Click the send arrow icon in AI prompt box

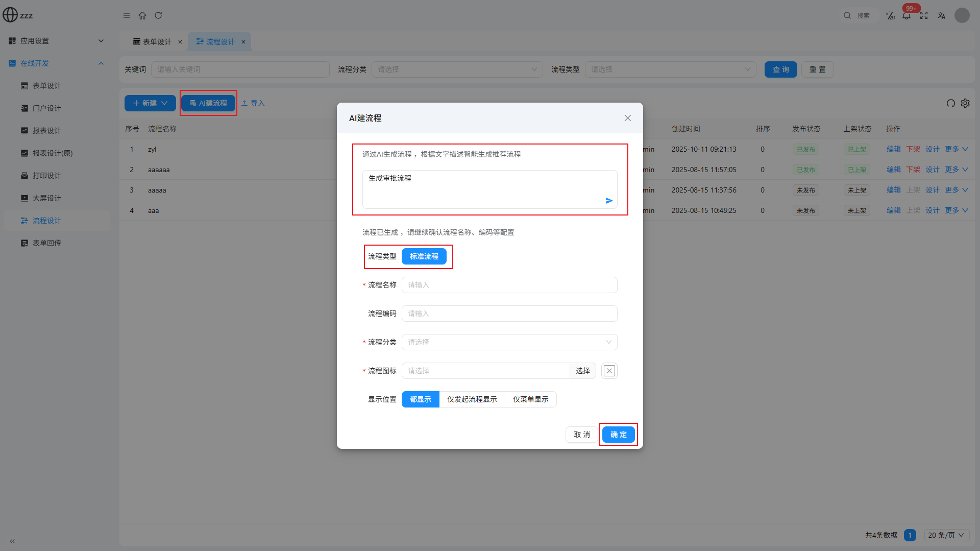point(609,201)
